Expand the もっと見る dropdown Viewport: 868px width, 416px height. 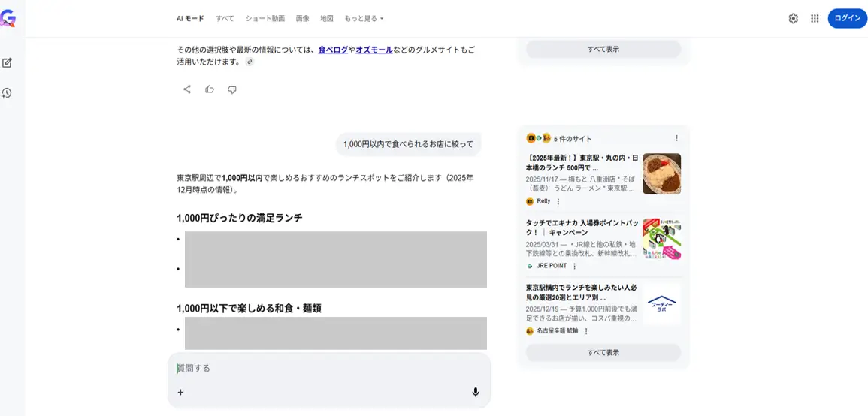point(364,18)
